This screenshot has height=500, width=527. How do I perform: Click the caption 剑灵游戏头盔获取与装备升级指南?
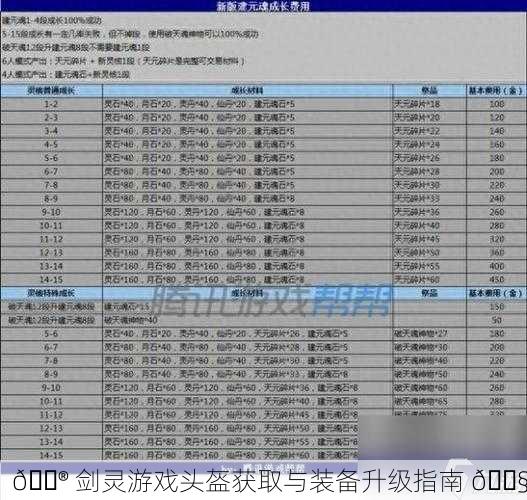270,482
